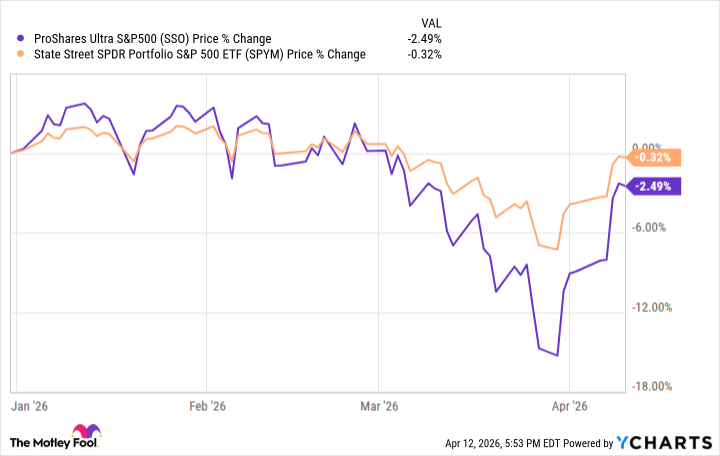Click the Motley Fool jester hat logo

(86, 431)
